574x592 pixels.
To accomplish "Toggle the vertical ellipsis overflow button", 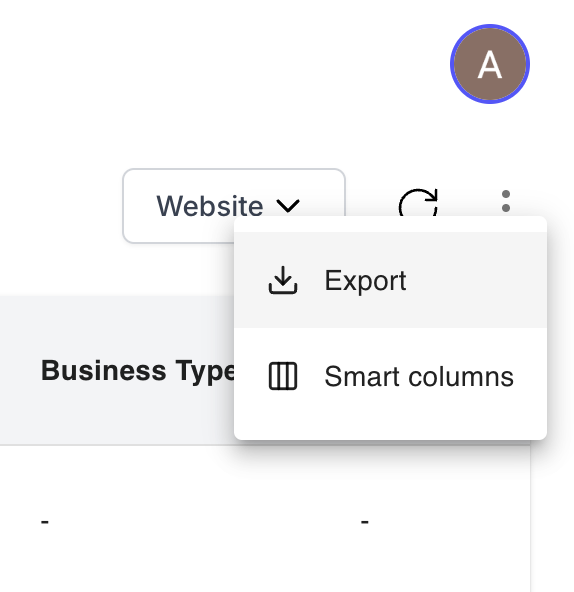I will [x=506, y=202].
